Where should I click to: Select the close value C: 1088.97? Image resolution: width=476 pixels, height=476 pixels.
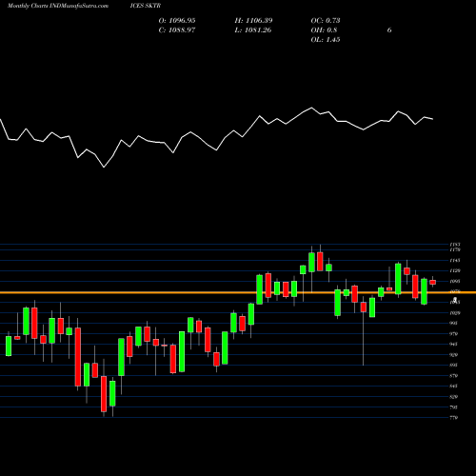tap(177, 30)
